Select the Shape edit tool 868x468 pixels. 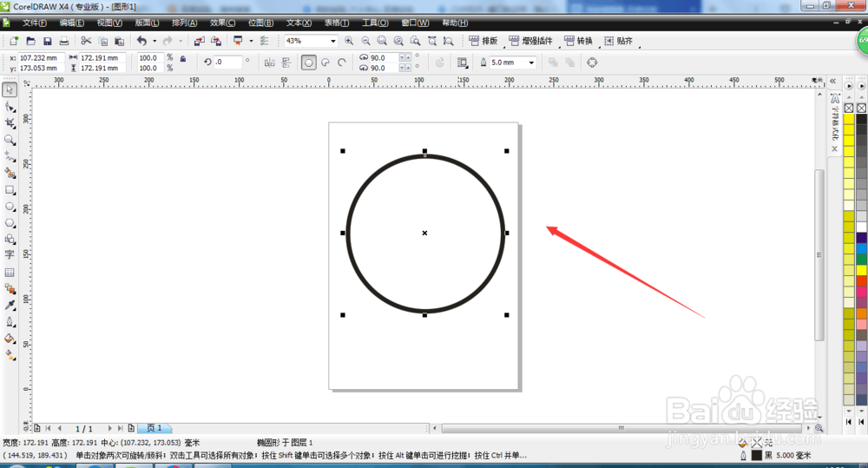[10, 106]
